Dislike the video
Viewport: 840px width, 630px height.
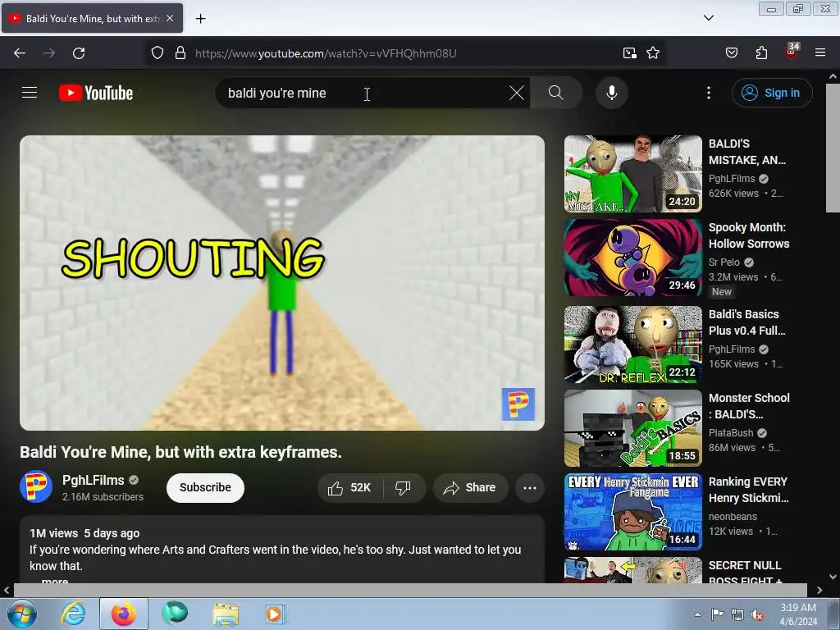pyautogui.click(x=403, y=487)
